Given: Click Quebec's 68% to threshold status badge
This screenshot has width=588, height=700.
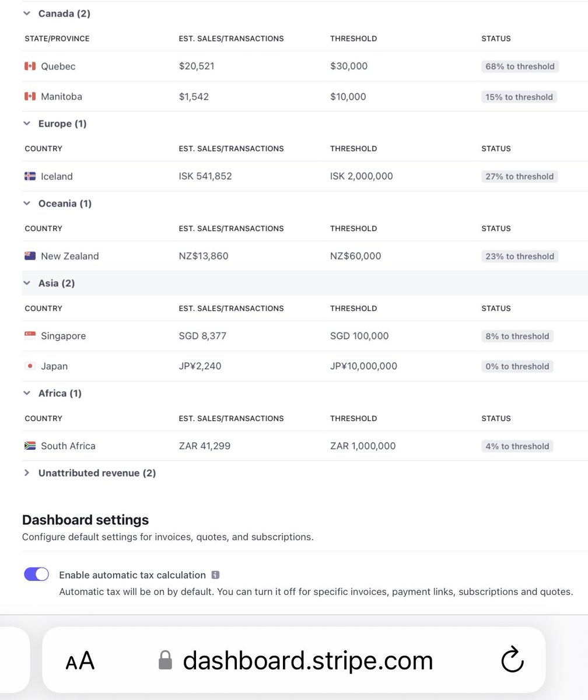Looking at the screenshot, I should (520, 66).
